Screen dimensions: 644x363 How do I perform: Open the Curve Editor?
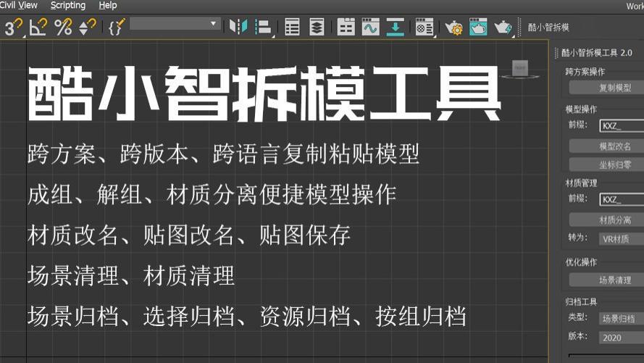(x=370, y=27)
